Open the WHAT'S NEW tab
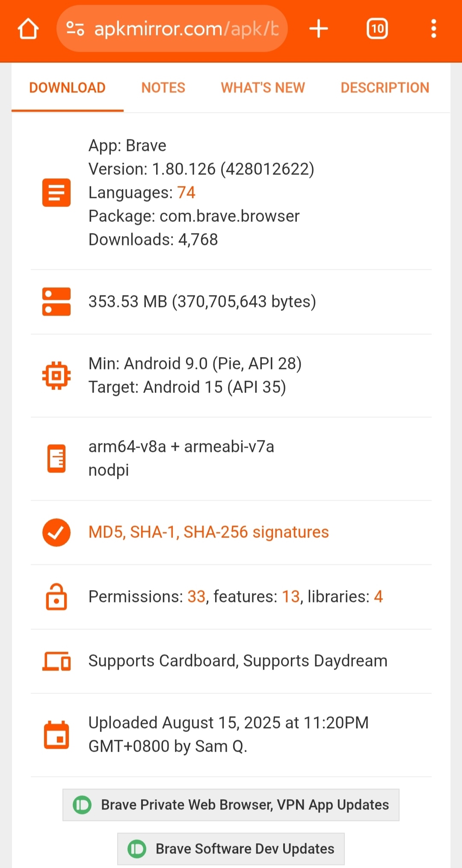 click(x=263, y=88)
